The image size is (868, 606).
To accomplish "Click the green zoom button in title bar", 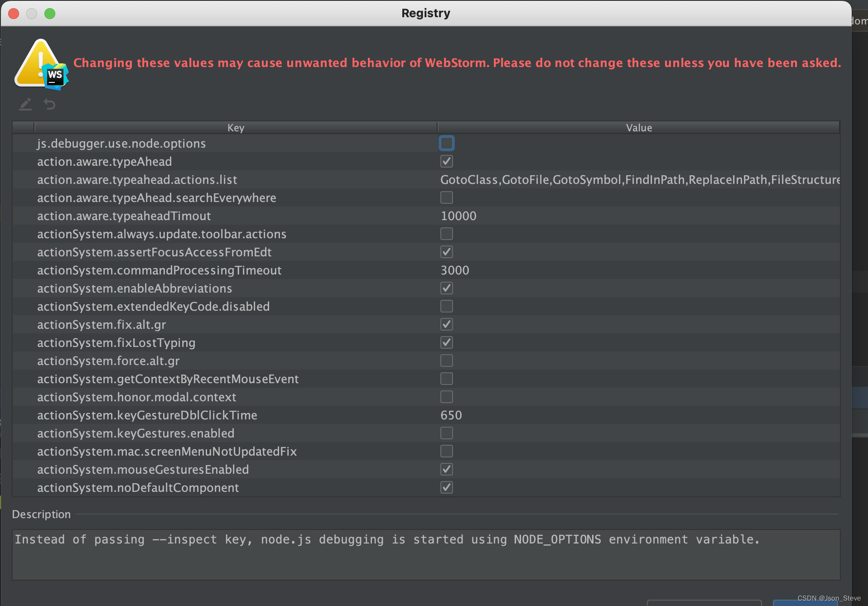I will click(50, 13).
